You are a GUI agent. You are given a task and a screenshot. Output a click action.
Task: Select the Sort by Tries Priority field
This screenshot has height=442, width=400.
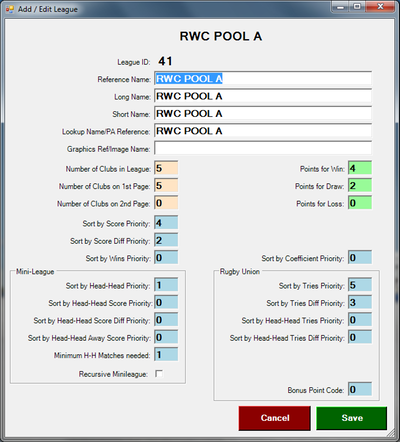[x=360, y=285]
